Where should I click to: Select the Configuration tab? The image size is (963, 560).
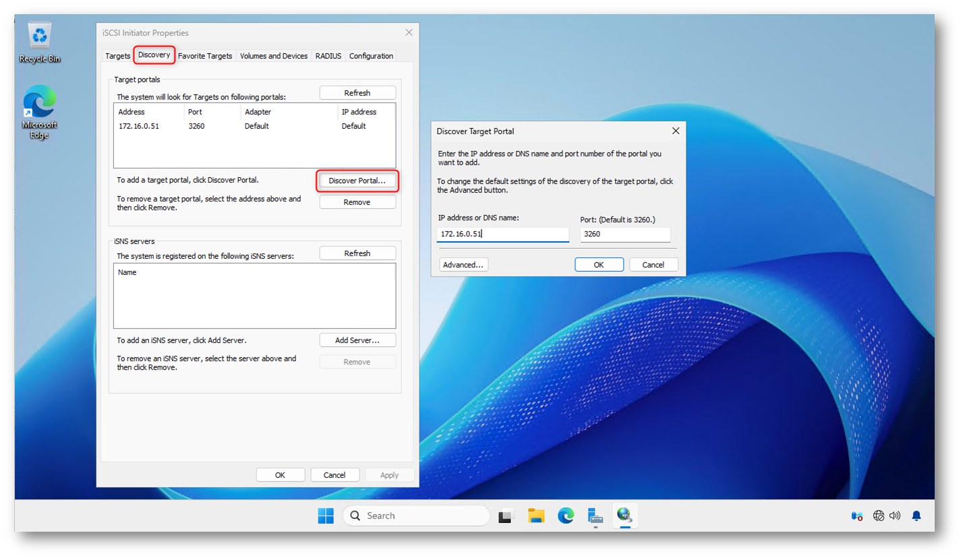(x=371, y=56)
